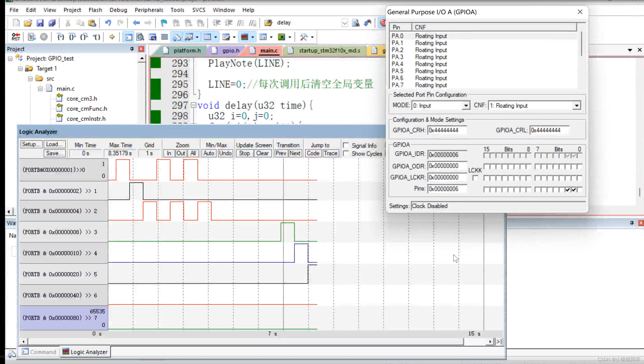Open the CNF Floating Input dropdown
644x364 pixels.
(x=576, y=105)
